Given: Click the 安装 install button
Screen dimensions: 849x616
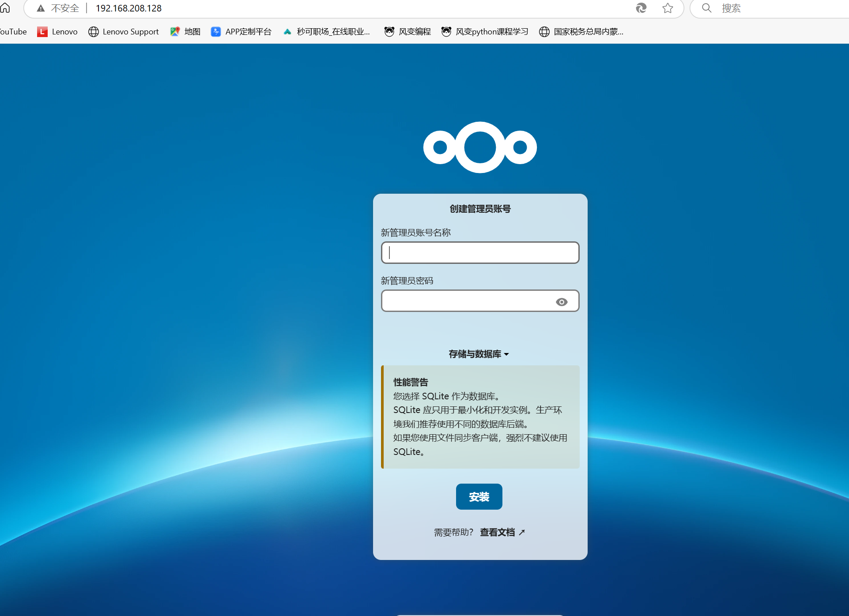Looking at the screenshot, I should pos(479,497).
